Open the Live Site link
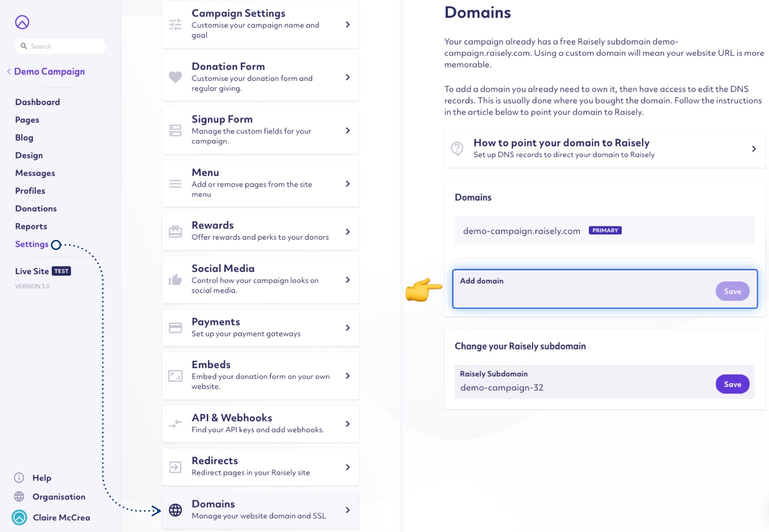This screenshot has height=532, width=769. [32, 271]
